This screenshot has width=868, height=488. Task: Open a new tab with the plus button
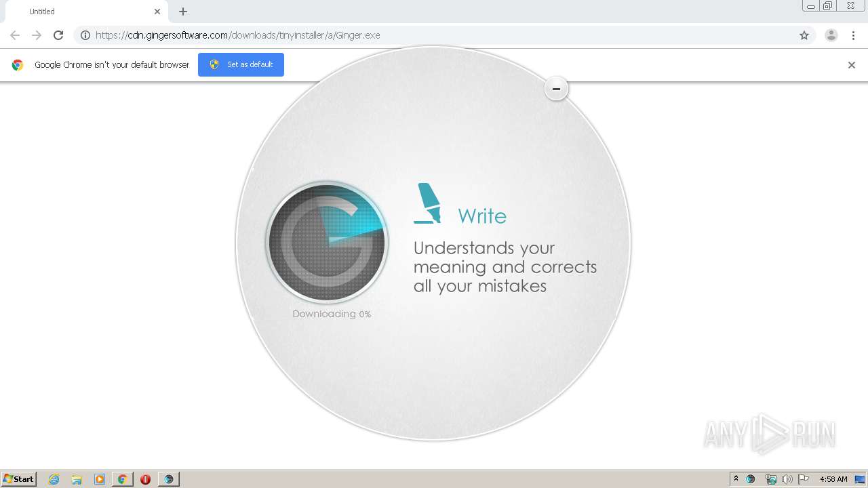[x=183, y=12]
